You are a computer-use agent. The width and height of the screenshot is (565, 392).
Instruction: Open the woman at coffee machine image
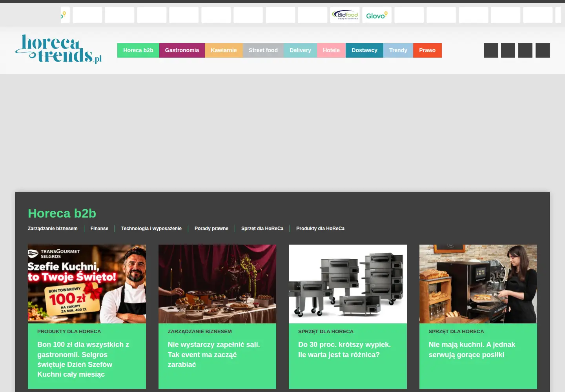click(x=478, y=284)
